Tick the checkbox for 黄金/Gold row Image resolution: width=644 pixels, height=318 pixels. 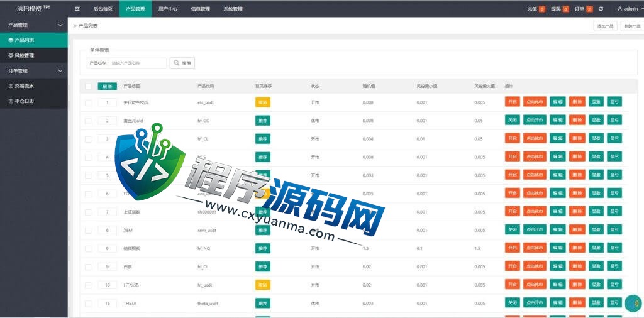(x=88, y=121)
